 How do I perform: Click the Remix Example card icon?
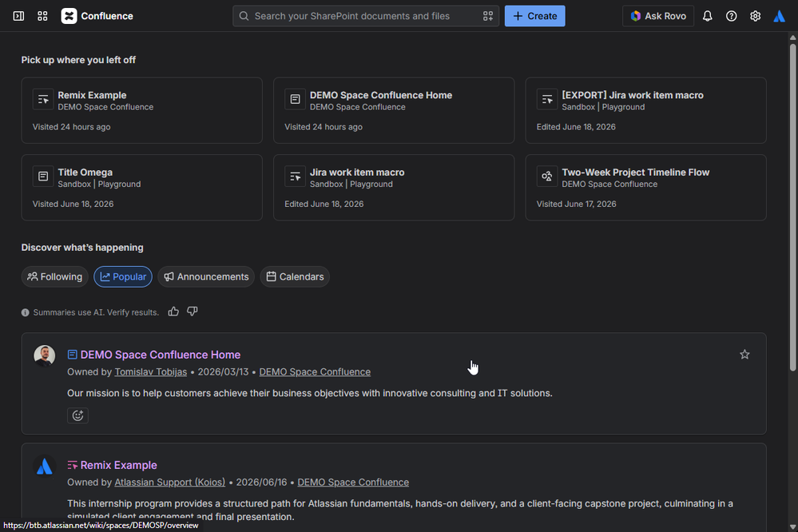click(43, 99)
